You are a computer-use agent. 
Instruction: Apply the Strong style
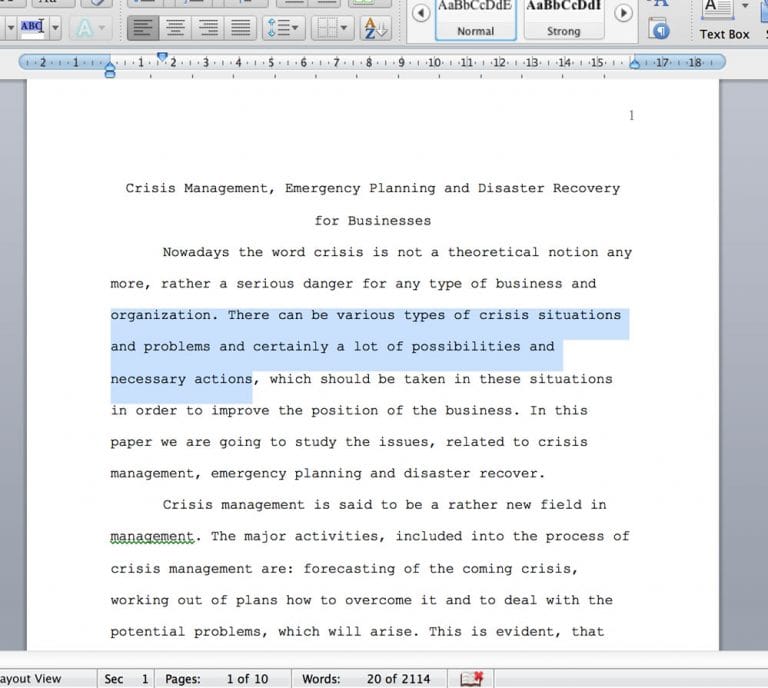[563, 20]
